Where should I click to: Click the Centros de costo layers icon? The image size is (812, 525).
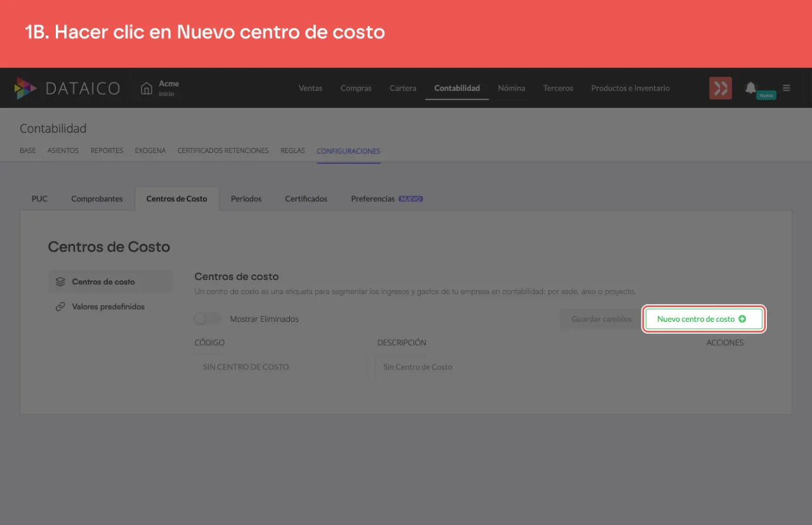tap(60, 281)
